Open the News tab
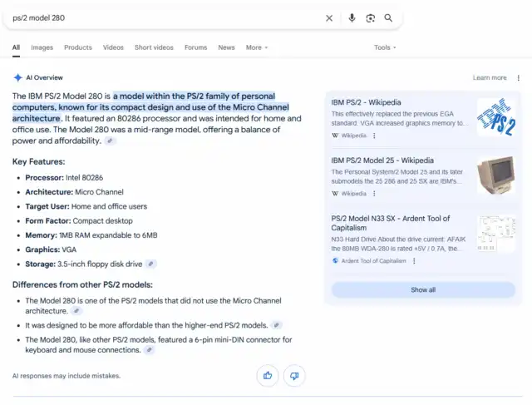Screen dimensions: 532x405 click(x=226, y=47)
